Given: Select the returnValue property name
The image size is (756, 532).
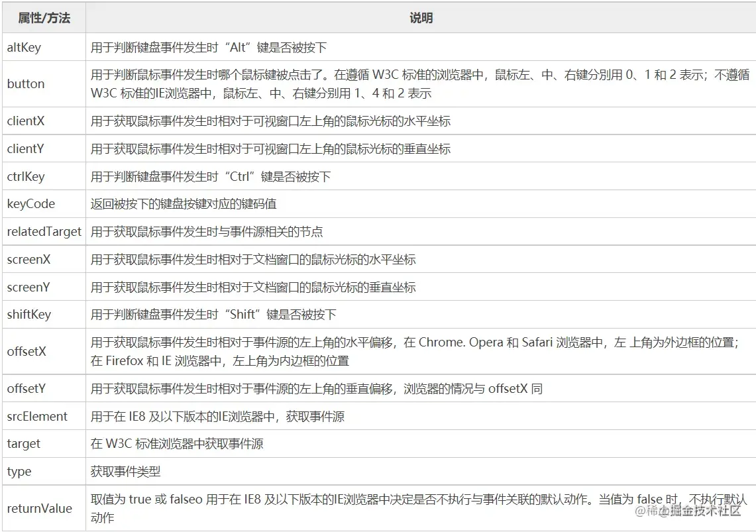Looking at the screenshot, I should pos(35,507).
